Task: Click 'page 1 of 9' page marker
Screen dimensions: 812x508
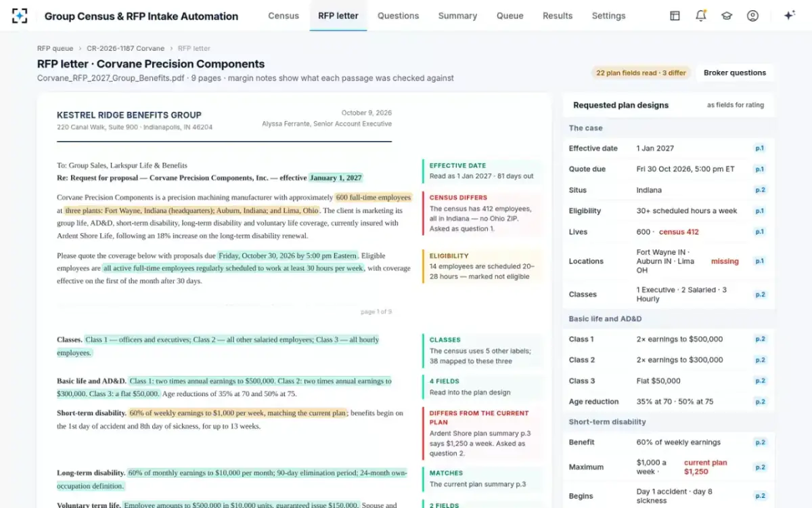Action: (376, 312)
